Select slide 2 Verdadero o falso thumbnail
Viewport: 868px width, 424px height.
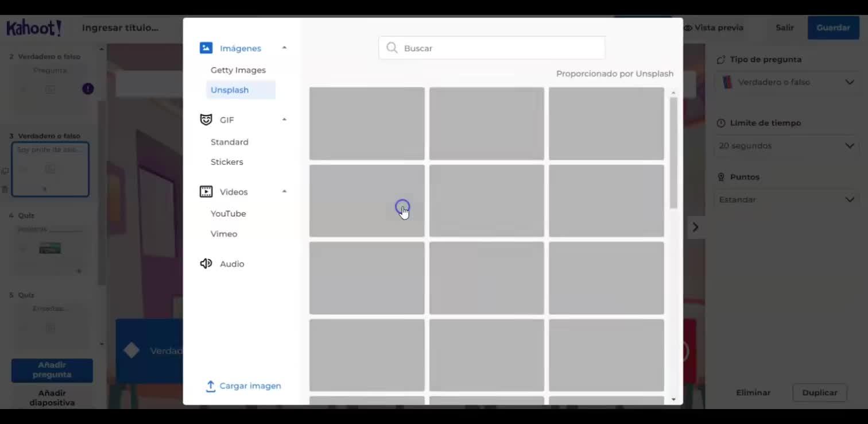click(51, 89)
